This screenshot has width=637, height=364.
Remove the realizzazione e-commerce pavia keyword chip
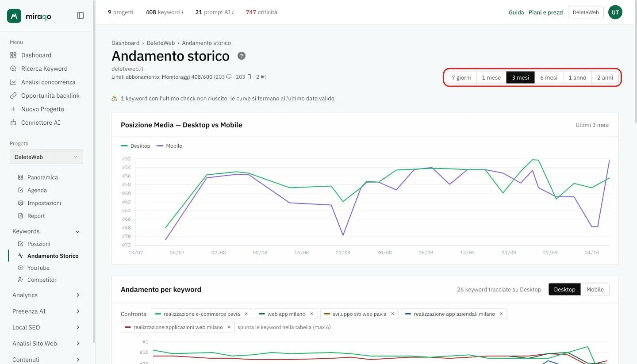pos(246,314)
